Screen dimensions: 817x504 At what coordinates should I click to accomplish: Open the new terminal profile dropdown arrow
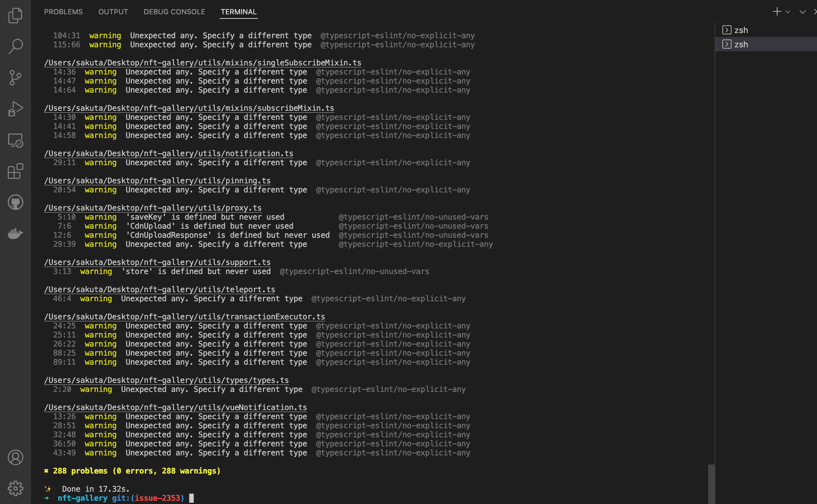click(x=788, y=12)
